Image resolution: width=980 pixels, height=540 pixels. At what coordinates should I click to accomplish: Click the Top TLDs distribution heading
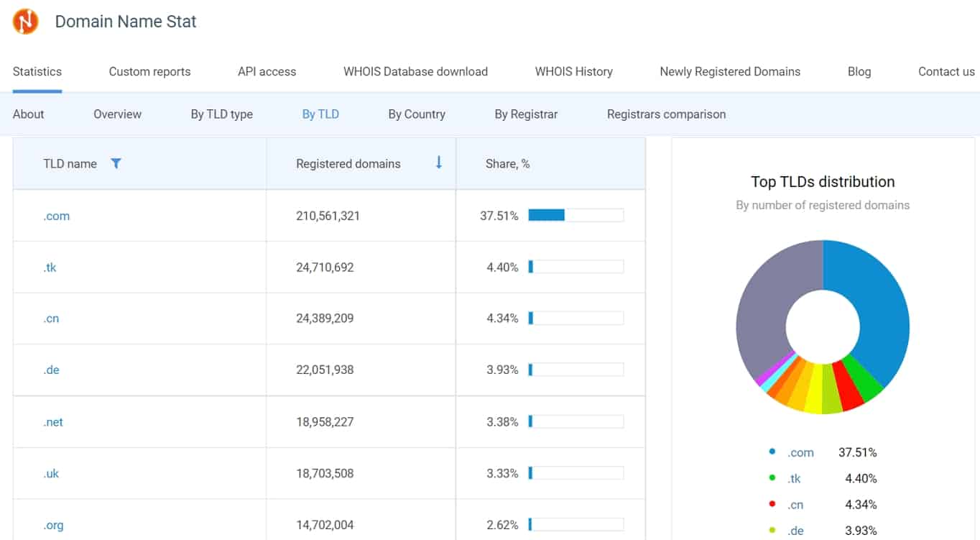click(x=823, y=182)
